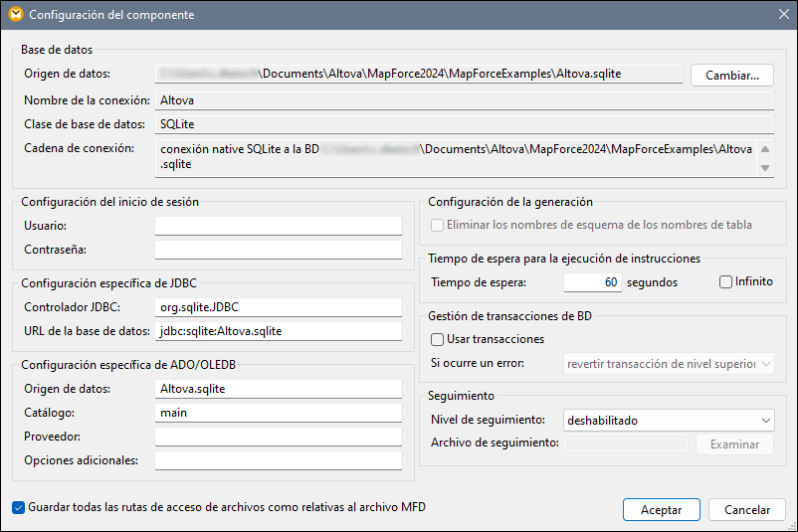Screen dimensions: 798x532
Task: Uncheck Guardar todas las rutas como relativas
Action: [x=19, y=507]
